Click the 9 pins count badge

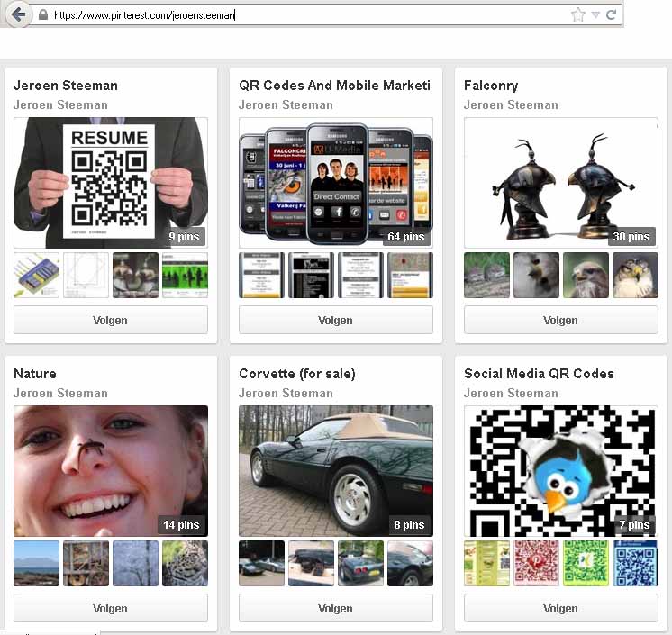(x=184, y=237)
